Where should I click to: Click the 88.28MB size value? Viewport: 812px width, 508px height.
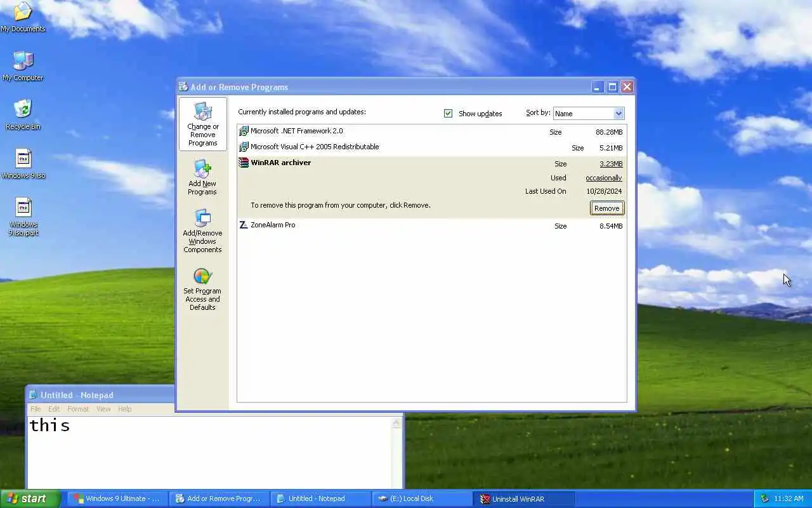click(609, 132)
